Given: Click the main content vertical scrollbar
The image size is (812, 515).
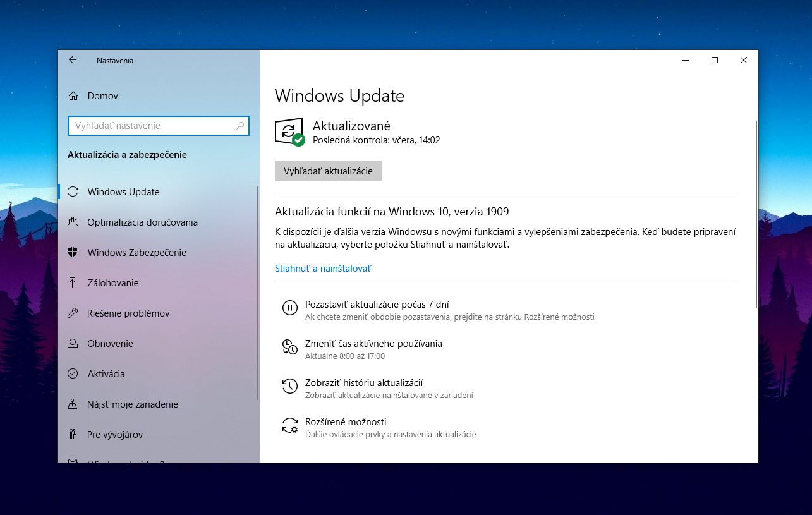Looking at the screenshot, I should point(756,214).
